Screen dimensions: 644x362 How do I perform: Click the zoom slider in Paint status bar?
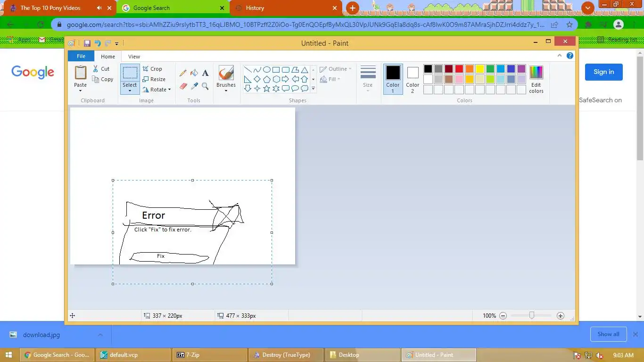pyautogui.click(x=531, y=315)
